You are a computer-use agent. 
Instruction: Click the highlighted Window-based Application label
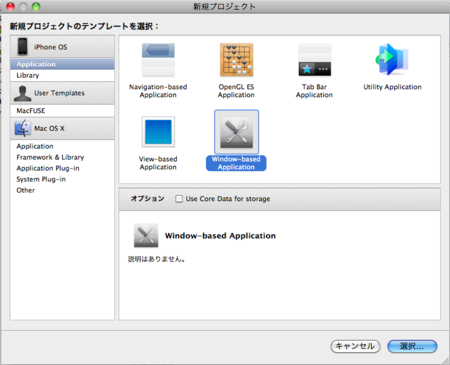point(236,163)
